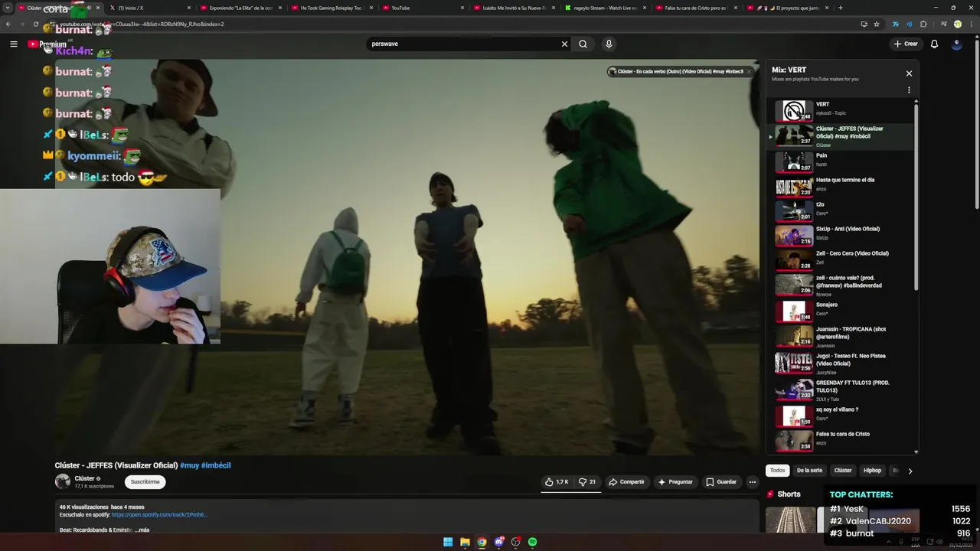Clear the 'perswave' search text

[x=564, y=44]
